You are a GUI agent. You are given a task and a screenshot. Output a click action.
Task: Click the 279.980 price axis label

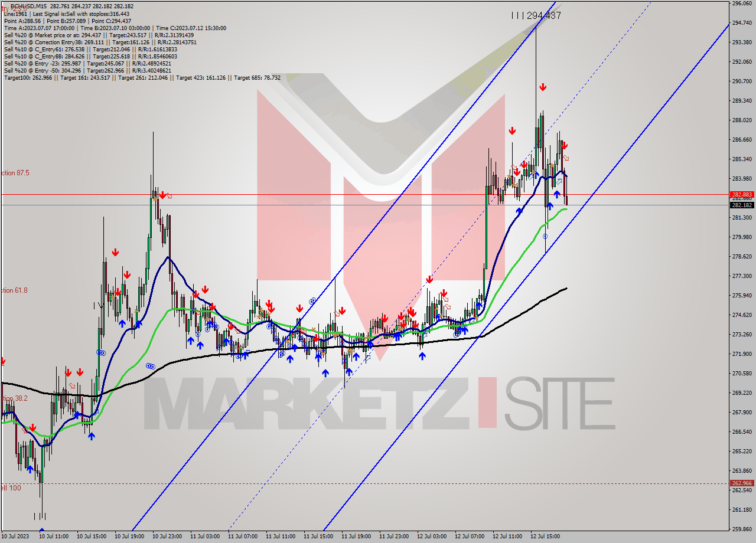741,237
